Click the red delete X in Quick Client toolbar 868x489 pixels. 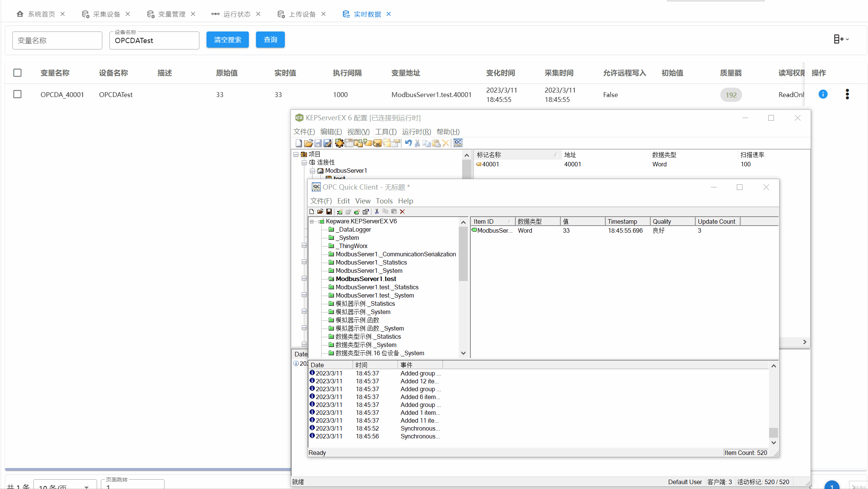[x=403, y=212]
